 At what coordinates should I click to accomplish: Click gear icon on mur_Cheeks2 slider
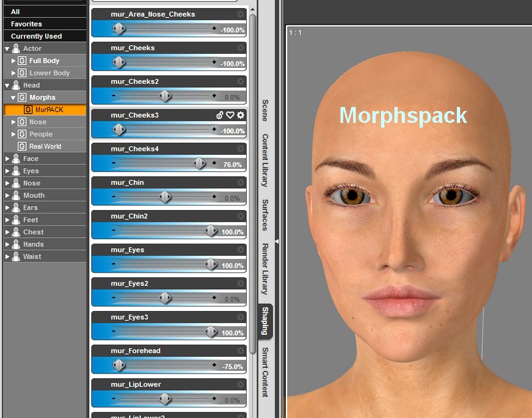click(241, 81)
